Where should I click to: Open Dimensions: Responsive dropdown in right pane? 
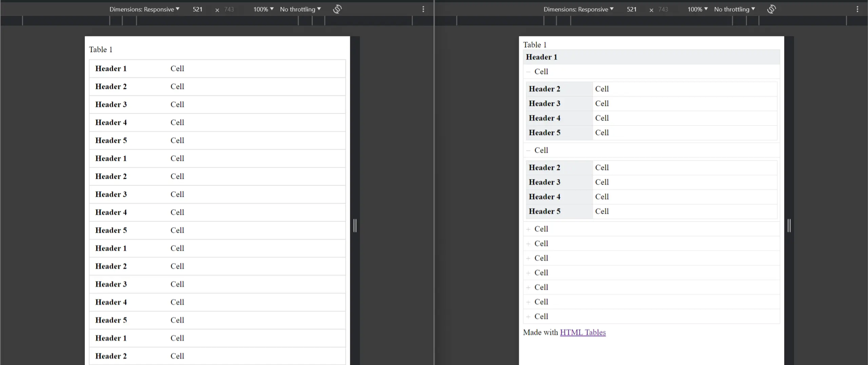coord(578,9)
